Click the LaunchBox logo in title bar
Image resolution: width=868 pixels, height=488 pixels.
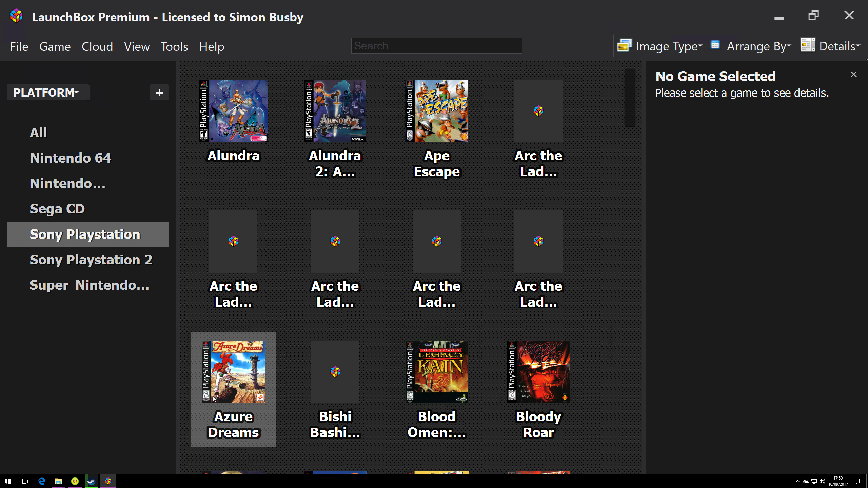click(16, 16)
